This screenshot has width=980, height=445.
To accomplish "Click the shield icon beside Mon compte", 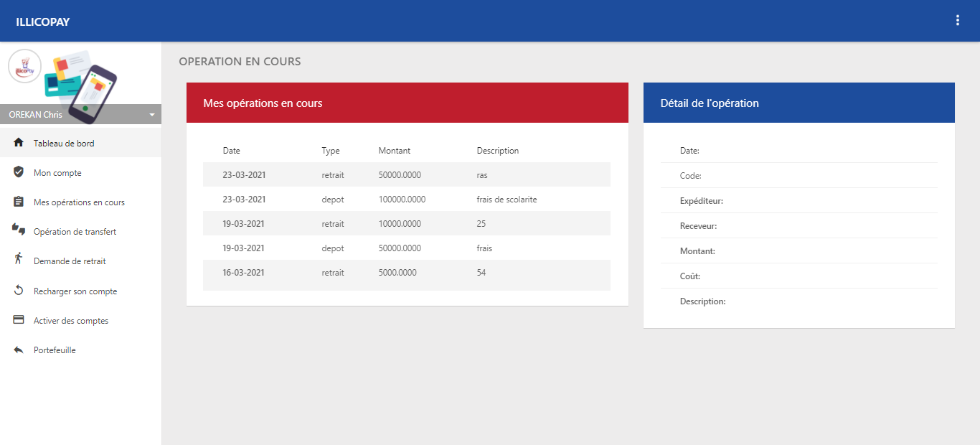I will pyautogui.click(x=19, y=172).
